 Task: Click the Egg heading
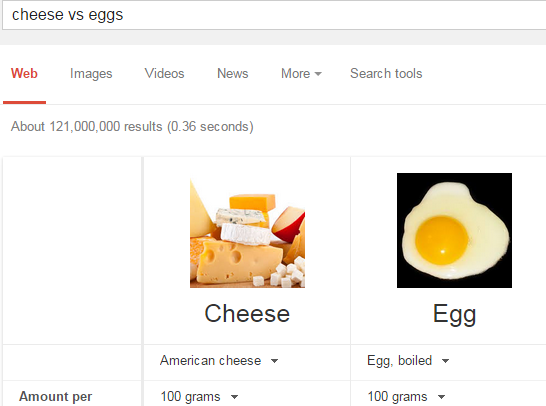[x=454, y=315]
